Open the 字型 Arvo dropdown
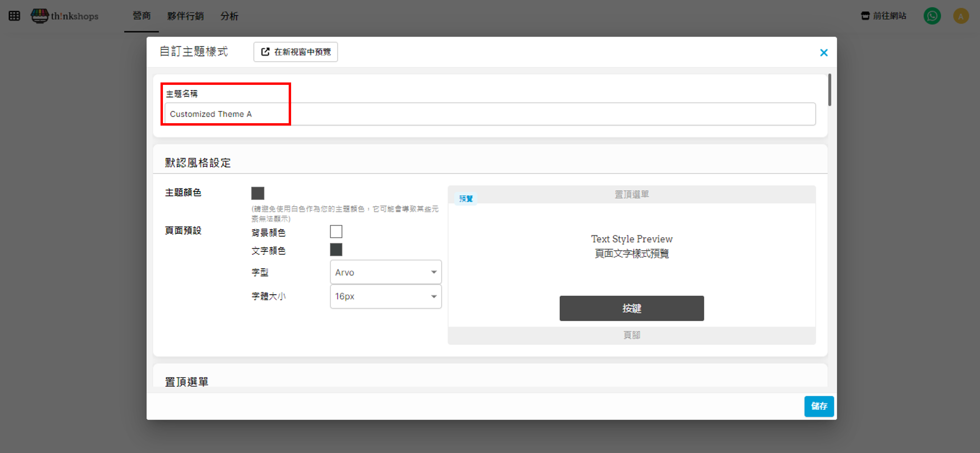Viewport: 980px width, 453px height. pyautogui.click(x=380, y=272)
